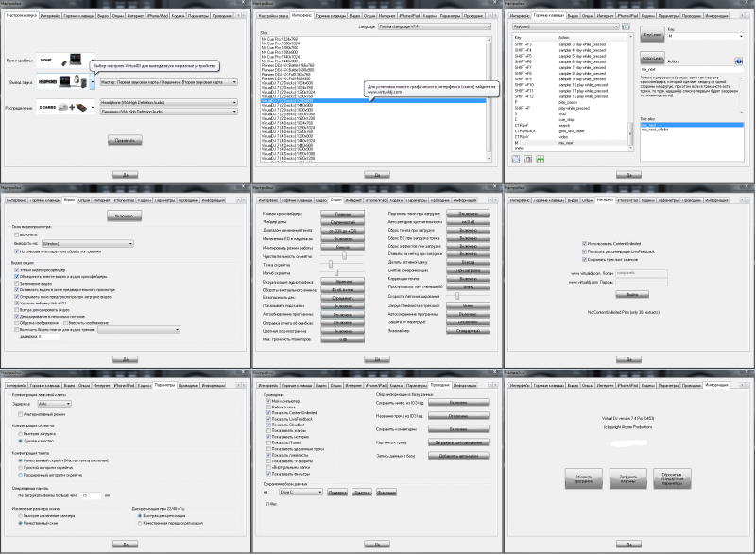Click the 'Обновить программу' button

click(x=583, y=478)
